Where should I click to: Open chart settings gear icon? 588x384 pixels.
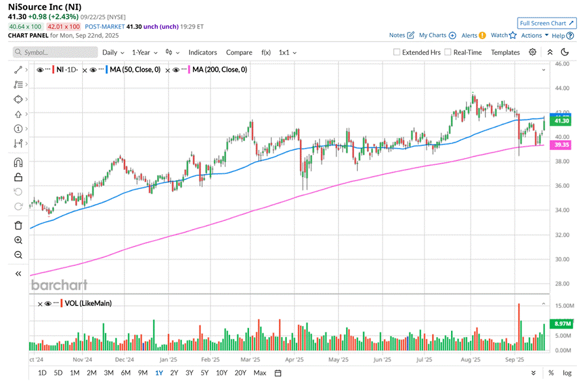pyautogui.click(x=533, y=52)
